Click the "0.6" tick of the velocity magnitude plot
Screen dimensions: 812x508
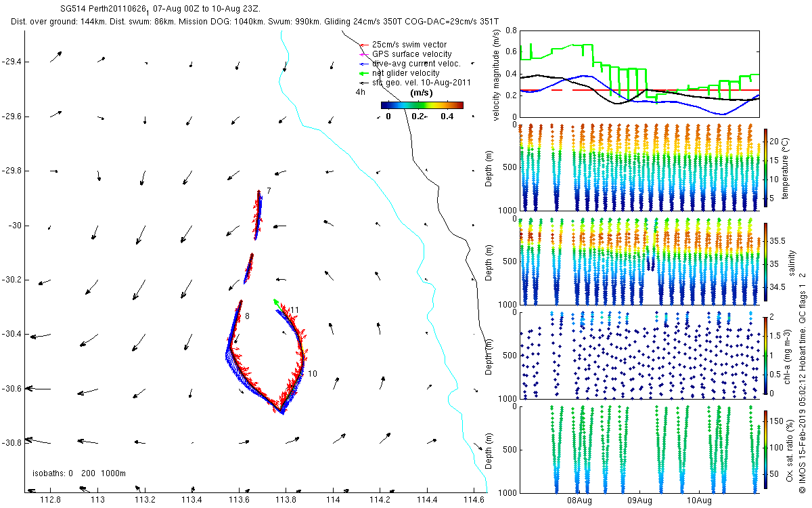[x=512, y=52]
